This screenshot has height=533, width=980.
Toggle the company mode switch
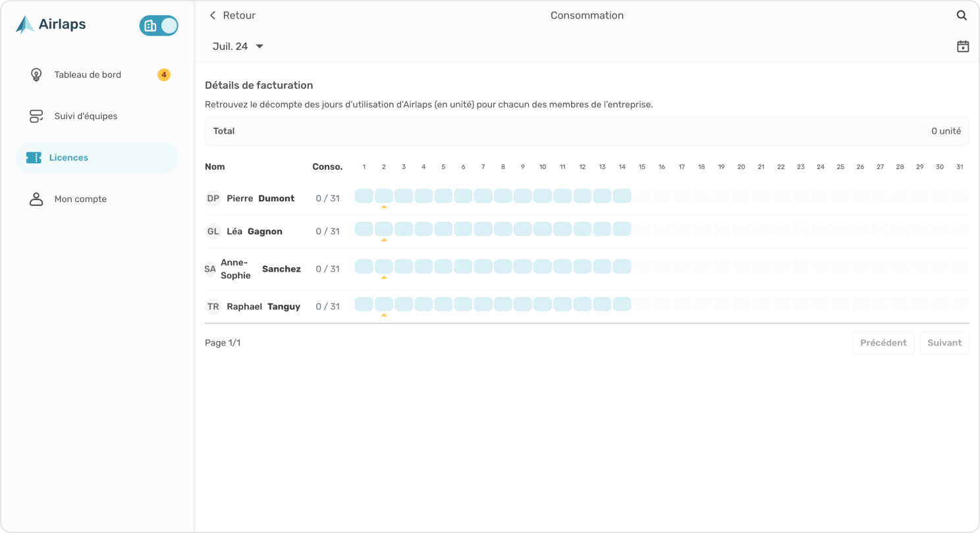pos(159,26)
